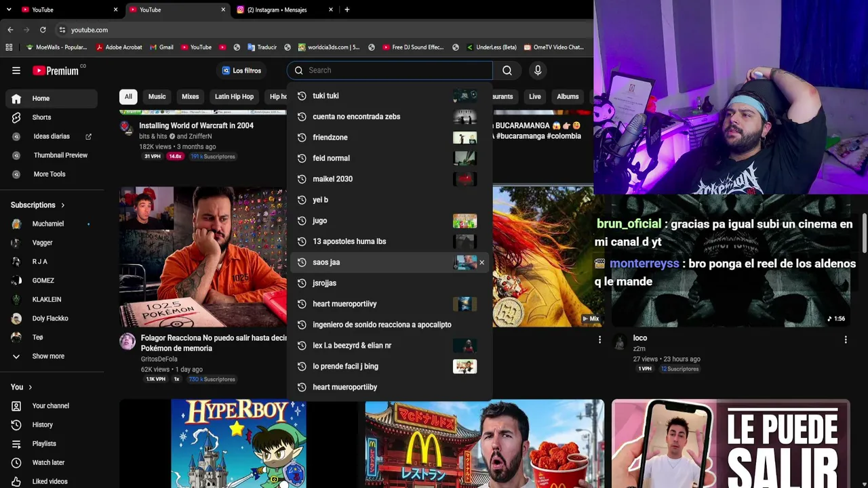868x488 pixels.
Task: Open the UnderLess (Beta) bookmark
Action: [491, 47]
